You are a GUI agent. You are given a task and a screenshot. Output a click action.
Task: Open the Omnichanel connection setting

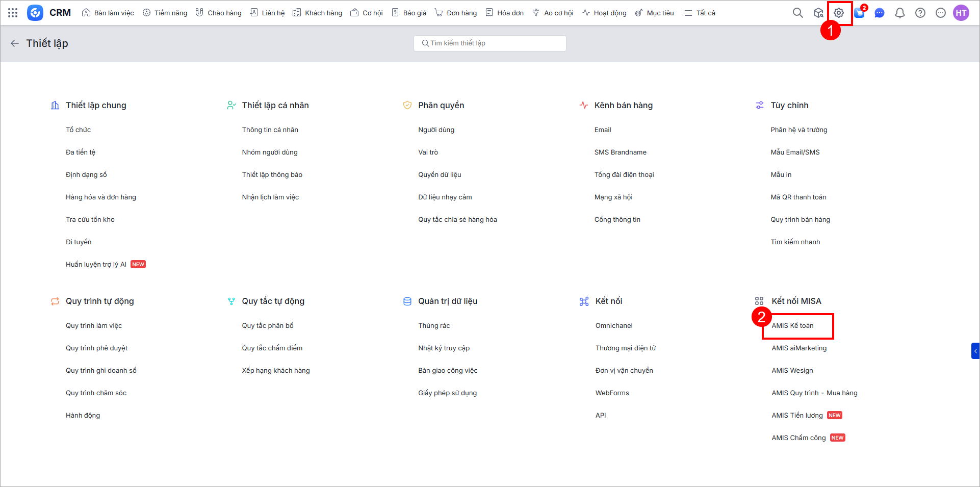coord(614,326)
